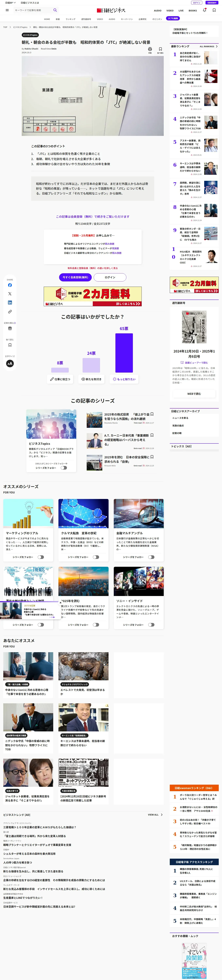This screenshot has height=980, width=222.
Task: Click author name Makito Ohashi
Action: [31, 49]
